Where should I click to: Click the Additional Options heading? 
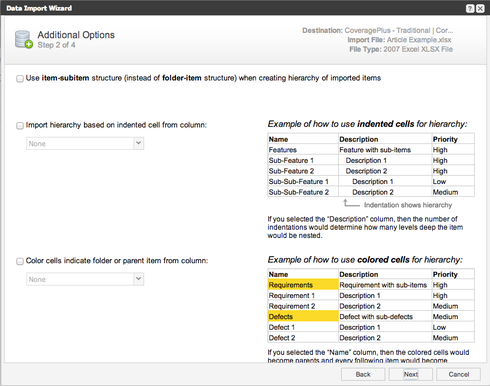pos(76,35)
